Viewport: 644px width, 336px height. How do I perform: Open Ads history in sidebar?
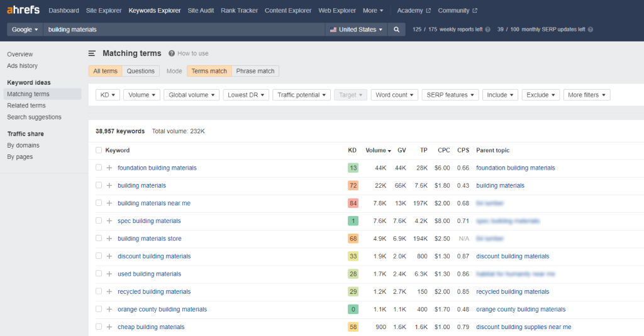[22, 66]
